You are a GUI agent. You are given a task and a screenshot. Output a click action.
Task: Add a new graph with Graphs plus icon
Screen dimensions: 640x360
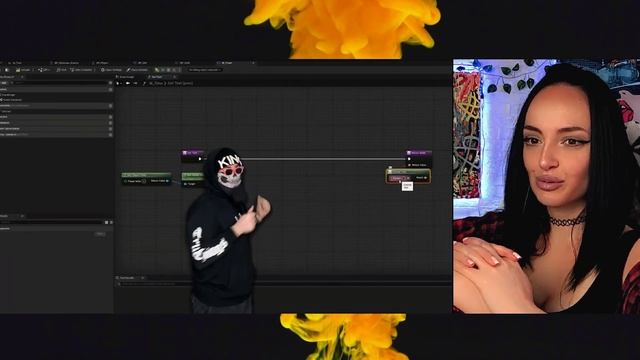(x=110, y=89)
